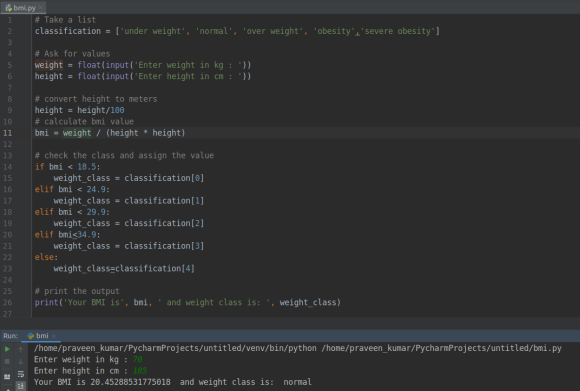This screenshot has width=580, height=391.
Task: Click the Python icon on the bmi run tab
Action: (31, 336)
